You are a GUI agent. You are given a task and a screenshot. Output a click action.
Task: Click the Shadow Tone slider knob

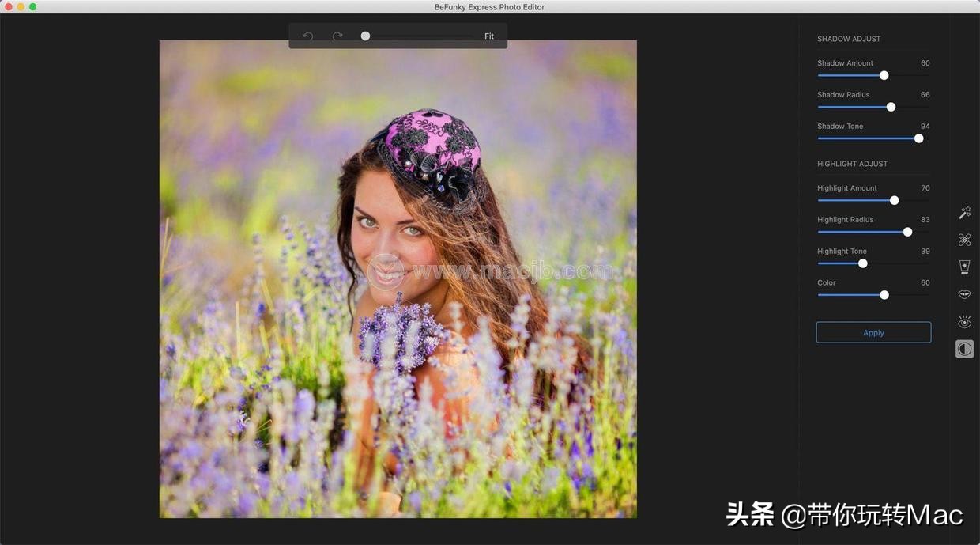tap(918, 138)
